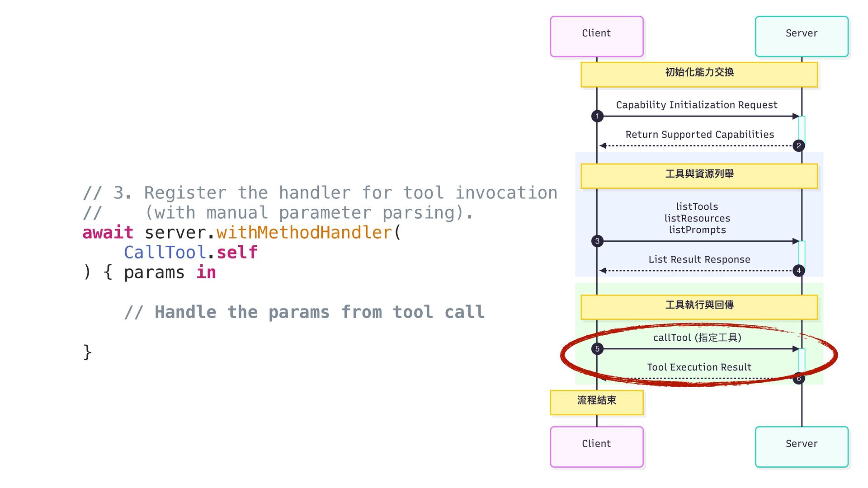The image size is (868, 488).
Task: Select the 工具與資源列舉 yellow note
Action: coord(699,176)
